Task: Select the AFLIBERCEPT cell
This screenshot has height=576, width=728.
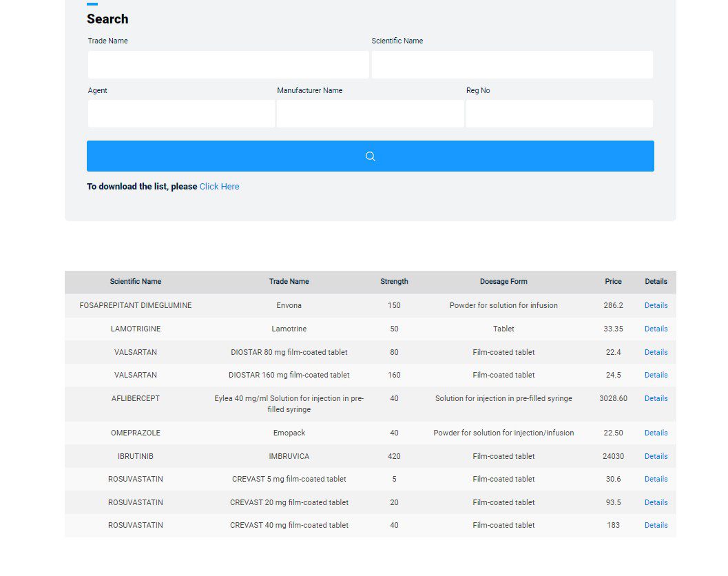Action: coord(136,398)
